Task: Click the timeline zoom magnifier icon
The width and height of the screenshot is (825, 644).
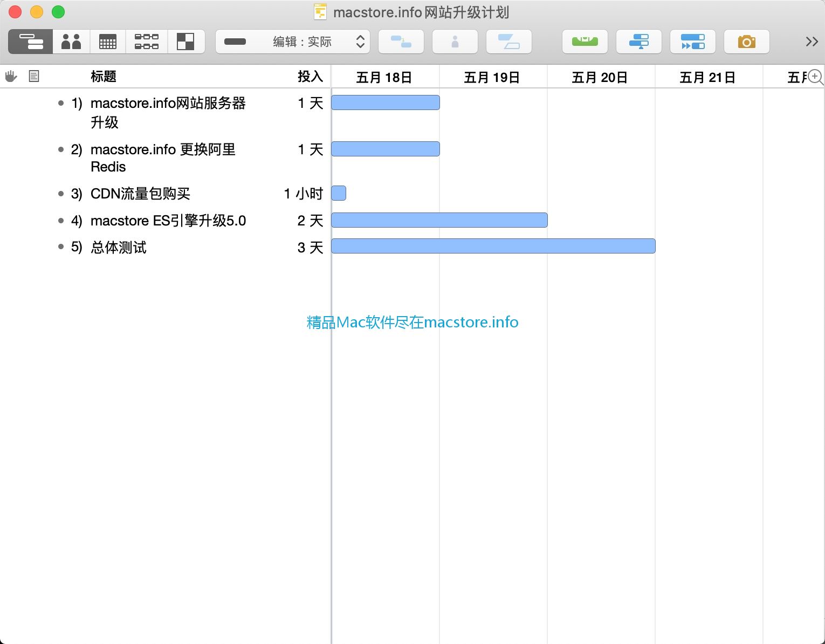Action: pos(815,77)
